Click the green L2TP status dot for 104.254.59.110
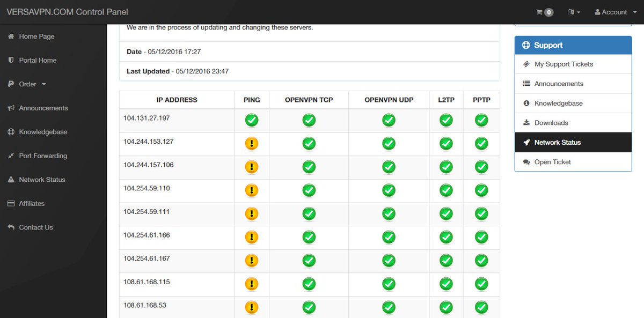The width and height of the screenshot is (644, 318). [445, 190]
